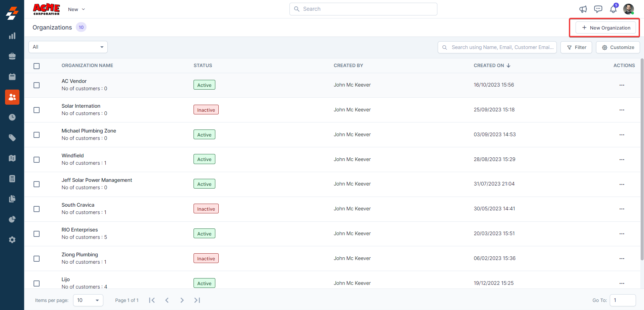Open the dashboard bar chart icon in sidebar

[x=12, y=36]
